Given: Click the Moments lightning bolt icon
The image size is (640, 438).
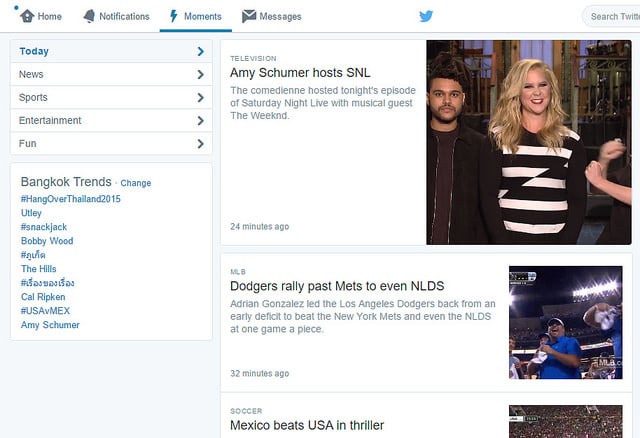Looking at the screenshot, I should point(174,16).
